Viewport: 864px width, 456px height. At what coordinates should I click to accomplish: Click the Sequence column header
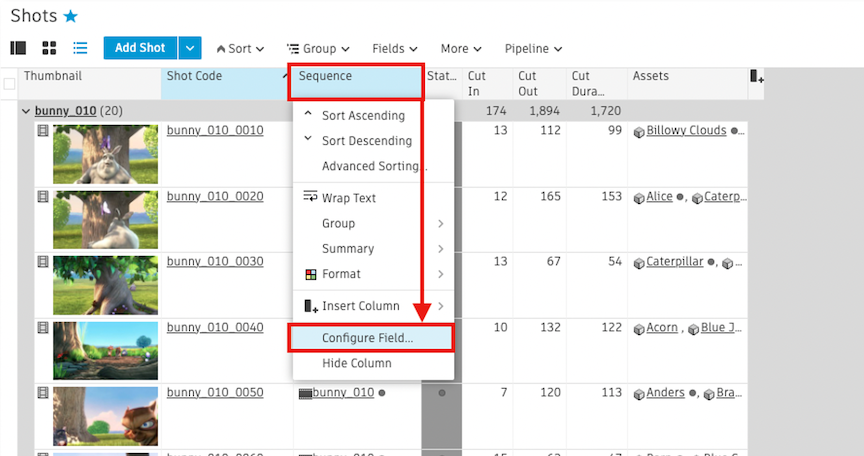[x=356, y=83]
